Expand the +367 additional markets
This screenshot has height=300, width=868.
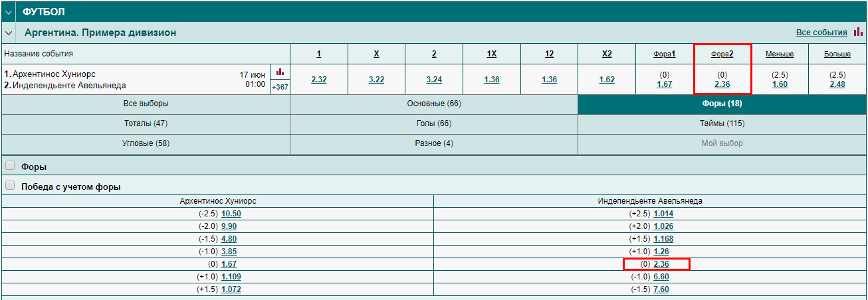point(280,86)
